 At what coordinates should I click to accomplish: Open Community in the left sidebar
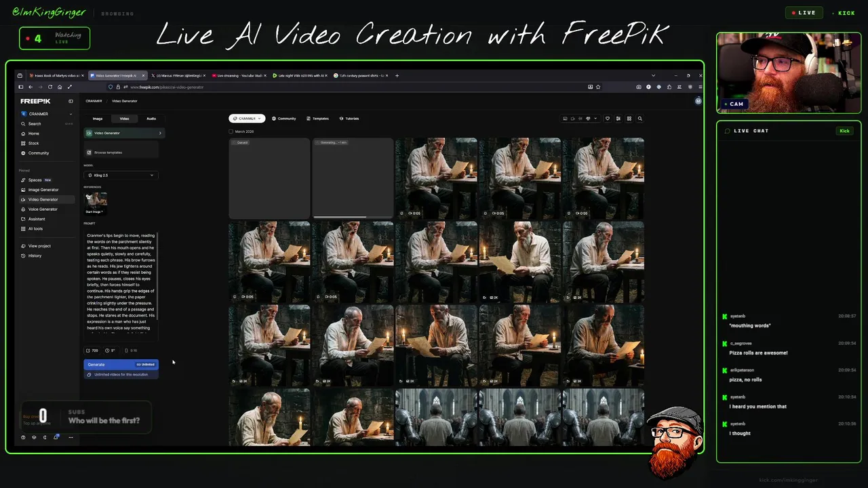point(46,153)
